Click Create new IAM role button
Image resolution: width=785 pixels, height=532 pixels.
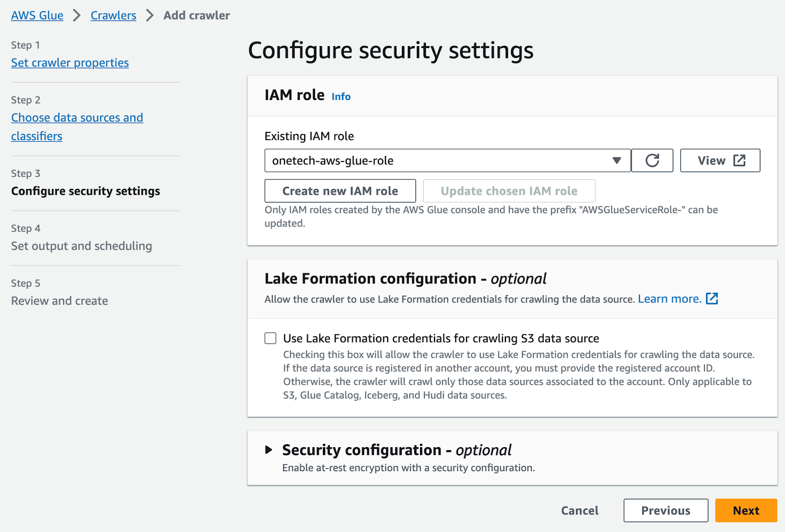click(x=340, y=191)
